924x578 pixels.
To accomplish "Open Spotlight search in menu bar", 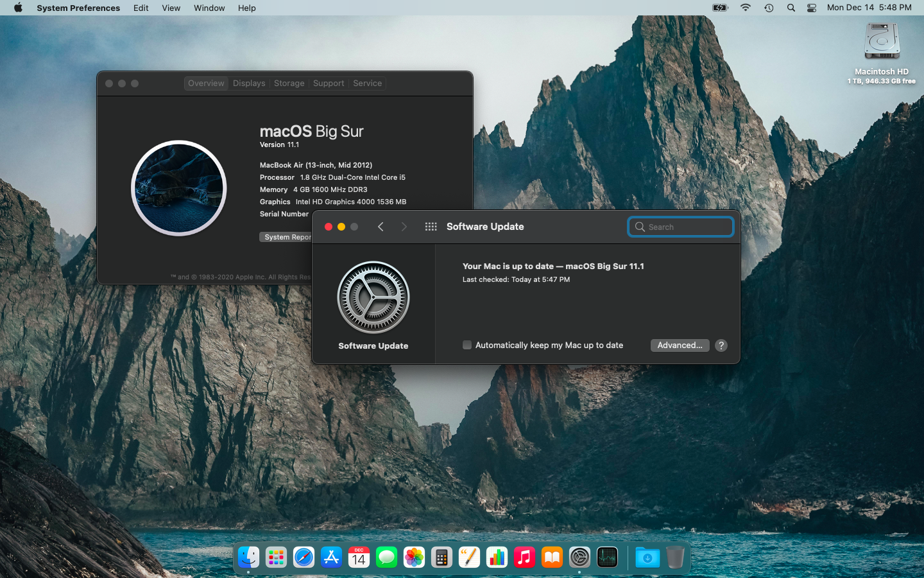I will point(791,8).
